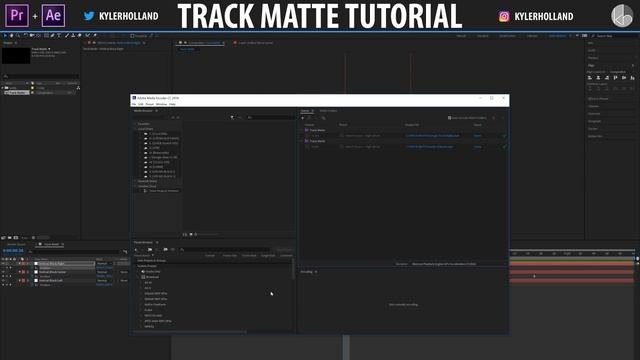Click the Duplicate icon in Queue toolbar
This screenshot has height=360, width=640.
click(x=323, y=118)
